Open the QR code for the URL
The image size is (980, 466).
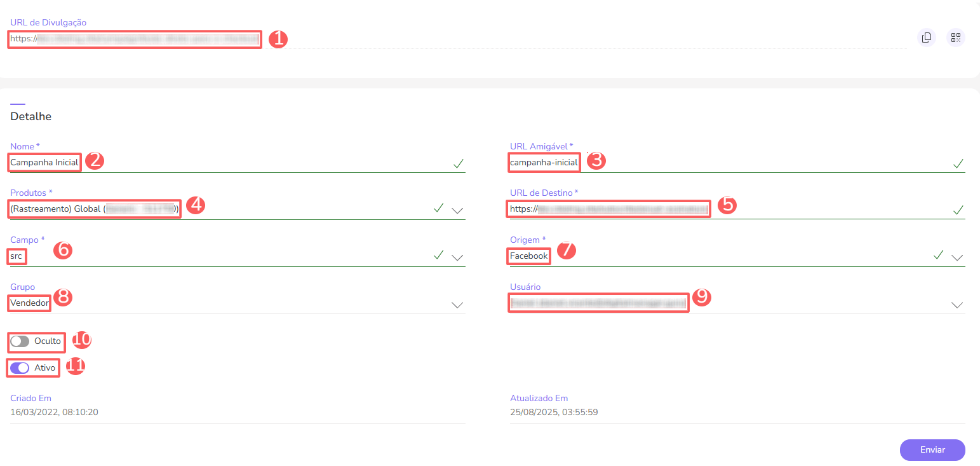pos(955,38)
